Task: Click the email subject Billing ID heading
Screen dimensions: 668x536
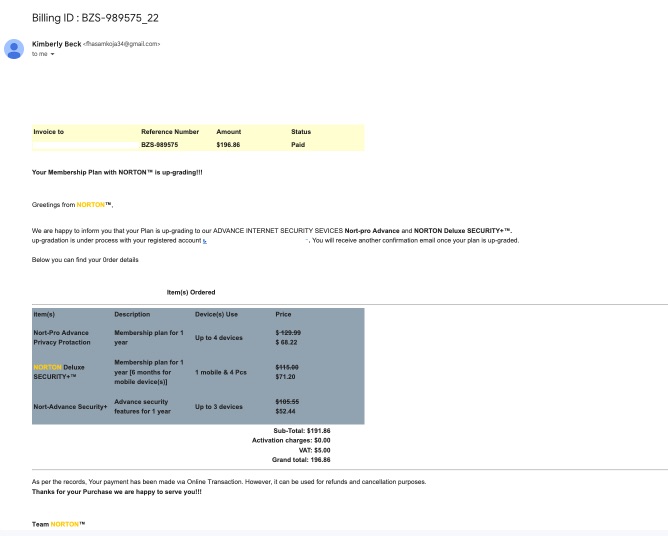Action: pos(98,17)
